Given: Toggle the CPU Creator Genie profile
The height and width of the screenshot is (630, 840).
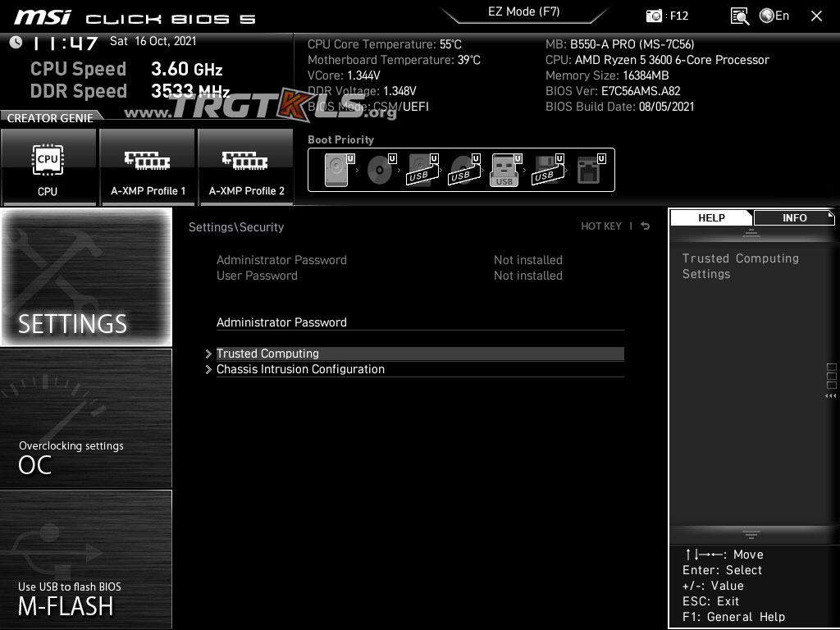Looking at the screenshot, I should pyautogui.click(x=48, y=167).
